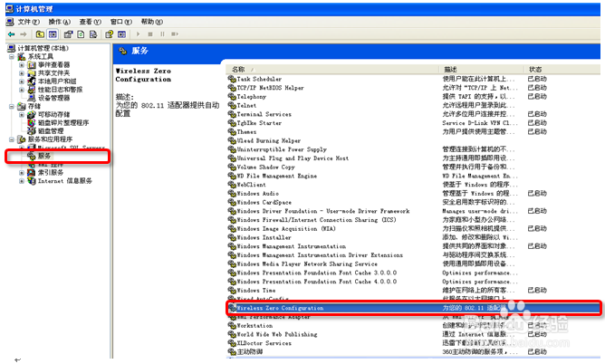Click the 事件查看器 tree icon
This screenshot has width=605, height=364.
[32, 65]
